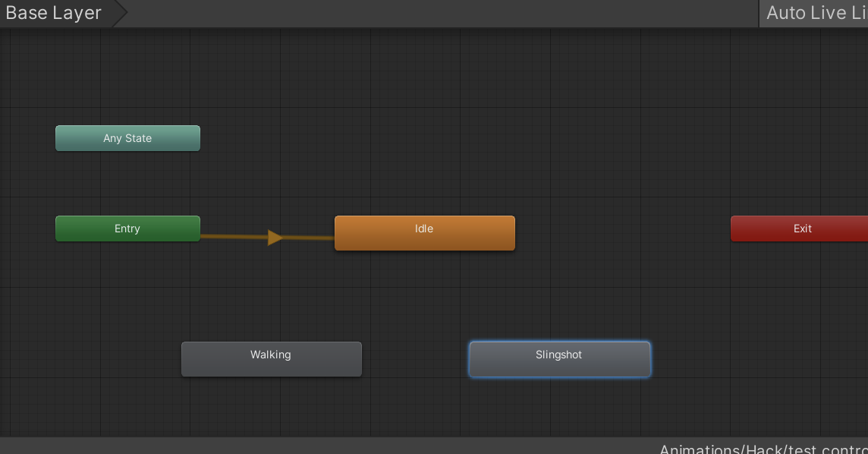
Task: Select the Entry to Idle transition arrowhead
Action: point(275,238)
